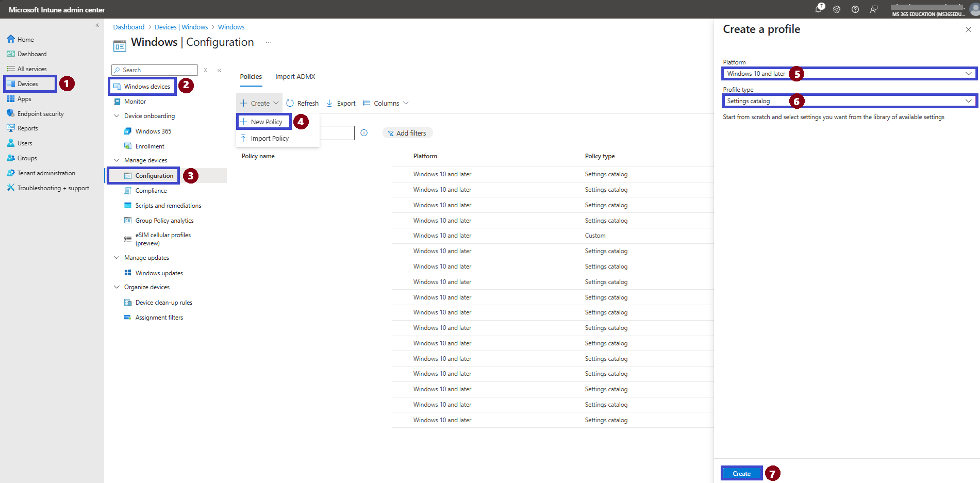Open the feedback icon in top bar
This screenshot has height=483, width=980.
click(x=874, y=9)
